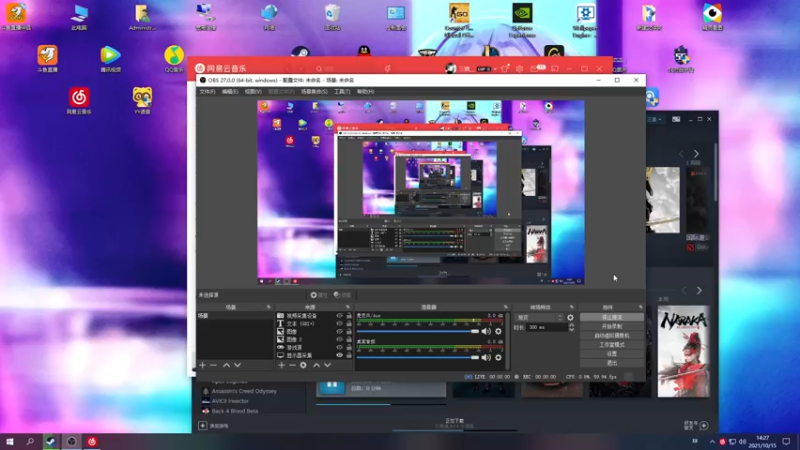The image size is (800, 450).
Task: Move the selected source down
Action: (328, 365)
